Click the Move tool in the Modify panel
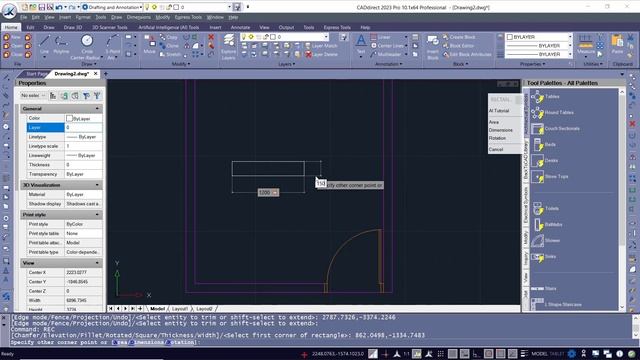 (149, 45)
